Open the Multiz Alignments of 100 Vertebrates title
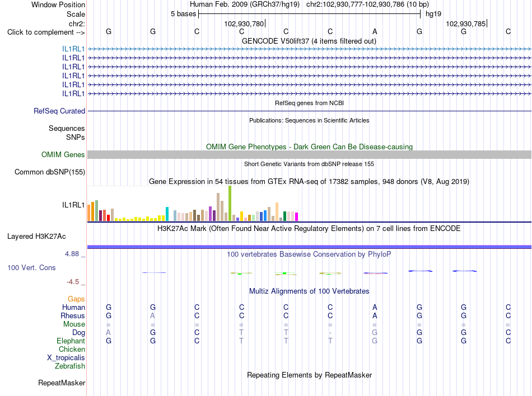Viewport: 532px width, 396px height. tap(309, 291)
